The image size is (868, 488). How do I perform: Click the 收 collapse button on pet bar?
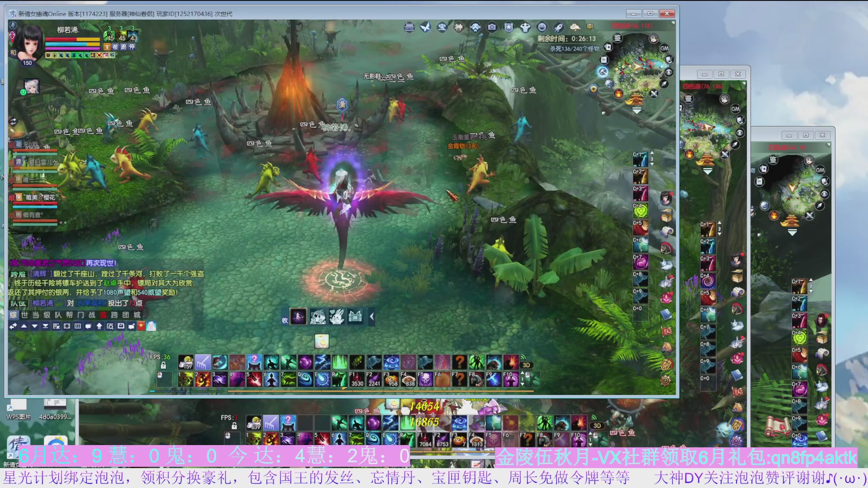coord(285,320)
